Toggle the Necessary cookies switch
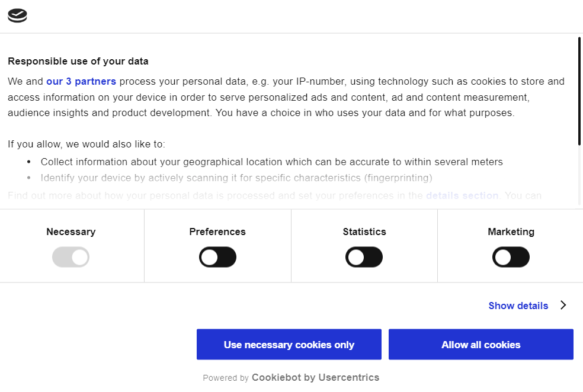This screenshot has height=392, width=583. (71, 257)
